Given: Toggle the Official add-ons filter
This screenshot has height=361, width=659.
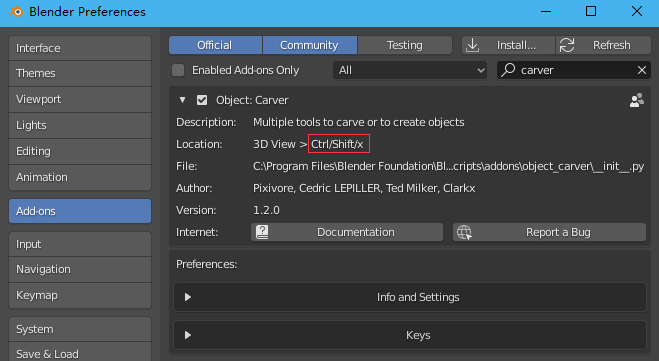Looking at the screenshot, I should 215,45.
